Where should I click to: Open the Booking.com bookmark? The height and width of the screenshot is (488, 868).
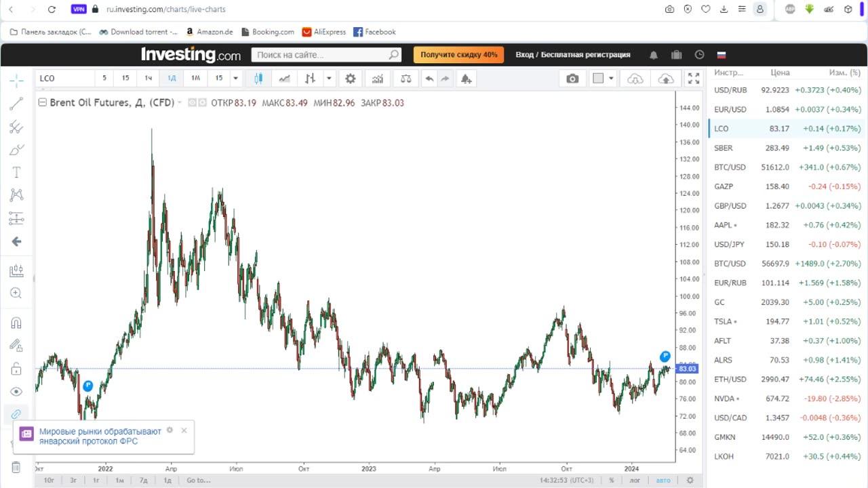[268, 32]
